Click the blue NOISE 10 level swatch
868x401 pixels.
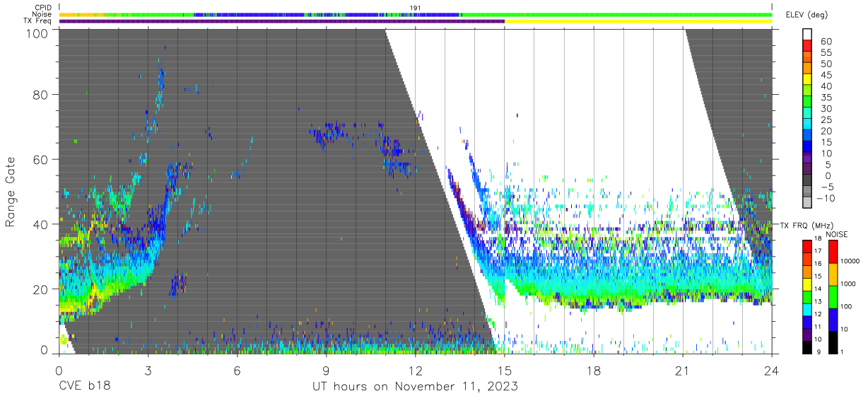coord(833,319)
